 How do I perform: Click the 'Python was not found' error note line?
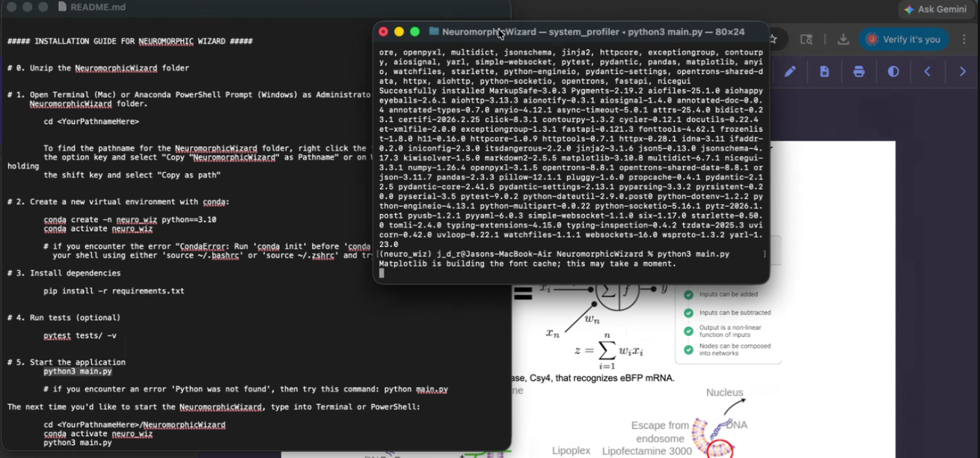245,389
